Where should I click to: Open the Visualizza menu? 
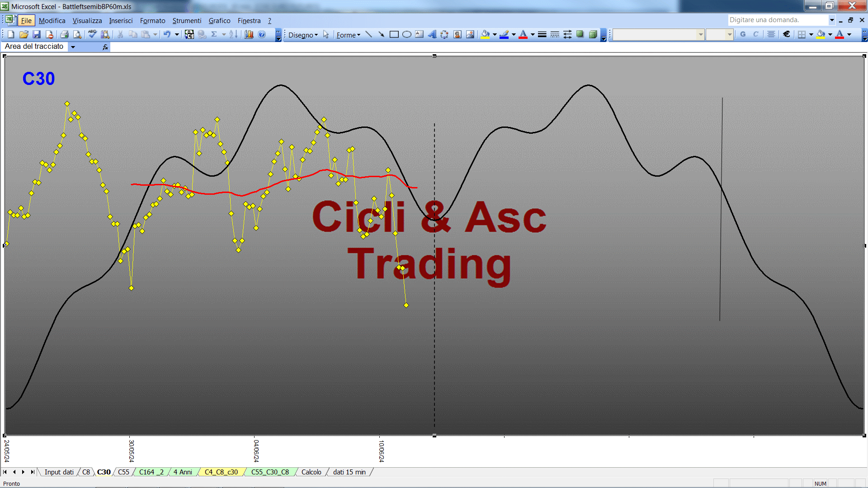[87, 21]
